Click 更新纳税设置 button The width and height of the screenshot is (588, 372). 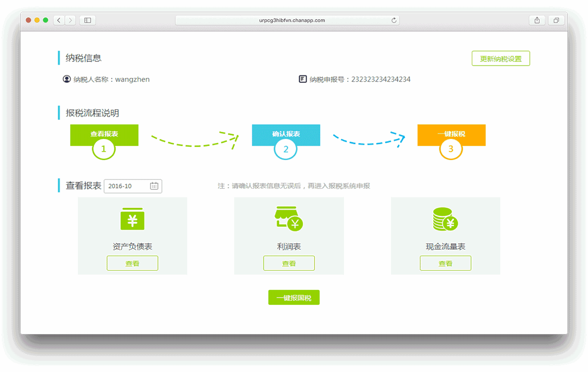(500, 59)
